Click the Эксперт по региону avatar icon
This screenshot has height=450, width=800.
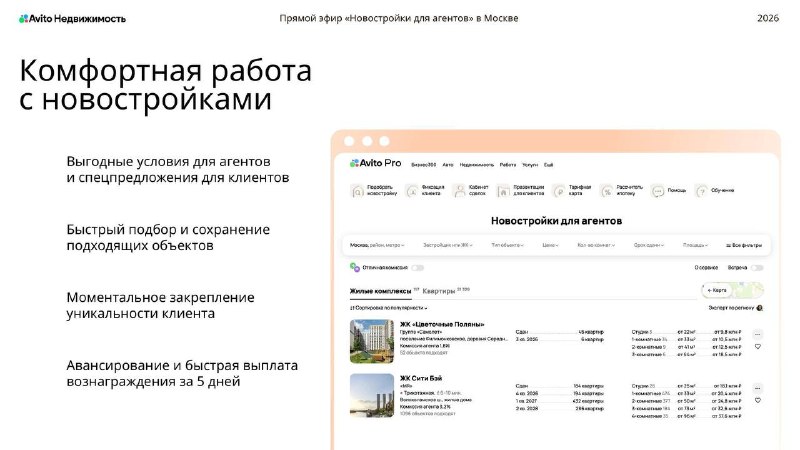[x=760, y=308]
